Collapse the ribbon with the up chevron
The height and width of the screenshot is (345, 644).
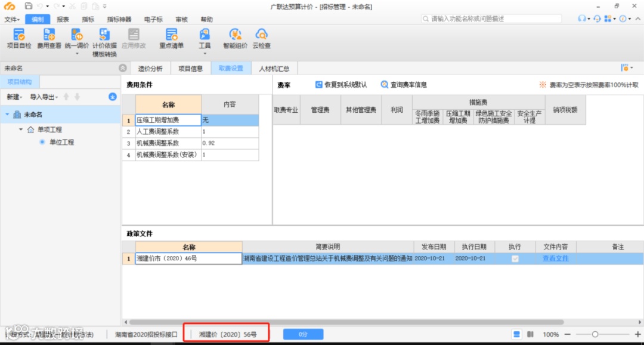pyautogui.click(x=638, y=19)
